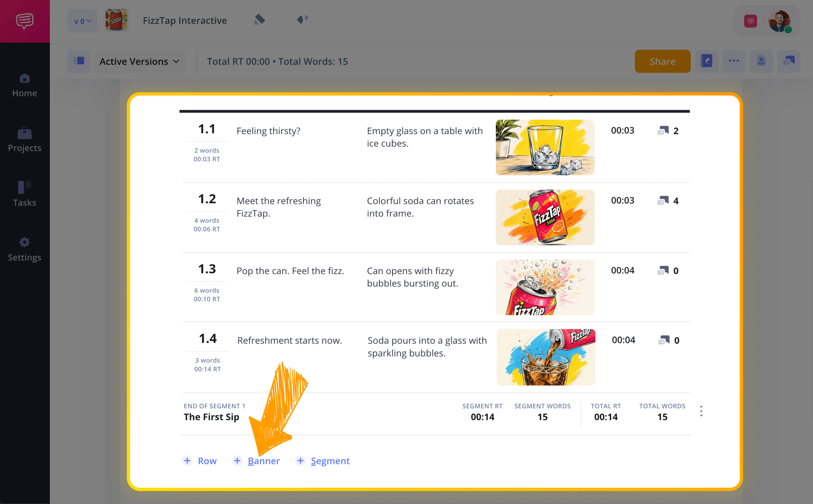Select row number 1.2
Image resolution: width=813 pixels, height=504 pixels.
click(207, 199)
